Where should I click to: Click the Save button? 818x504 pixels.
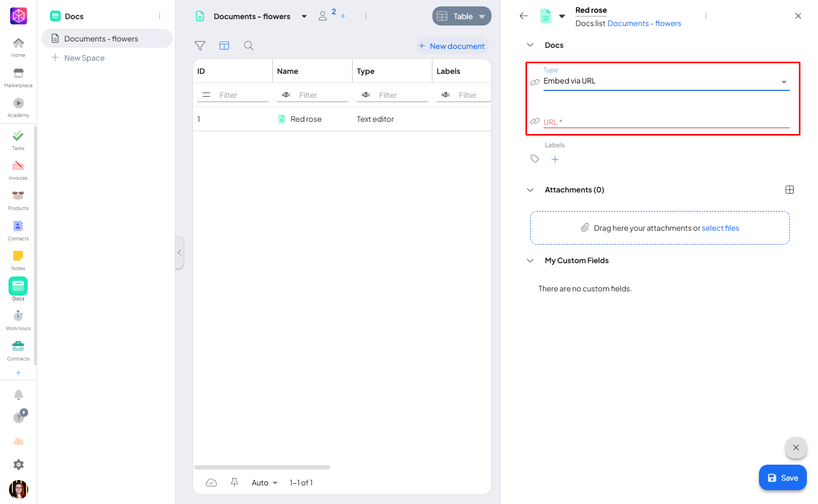782,477
